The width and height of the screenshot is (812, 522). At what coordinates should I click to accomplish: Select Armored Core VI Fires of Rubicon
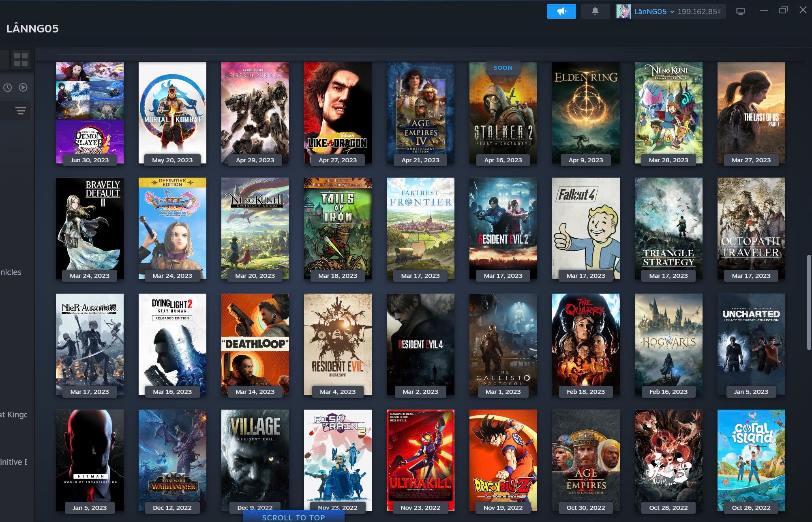tap(255, 113)
